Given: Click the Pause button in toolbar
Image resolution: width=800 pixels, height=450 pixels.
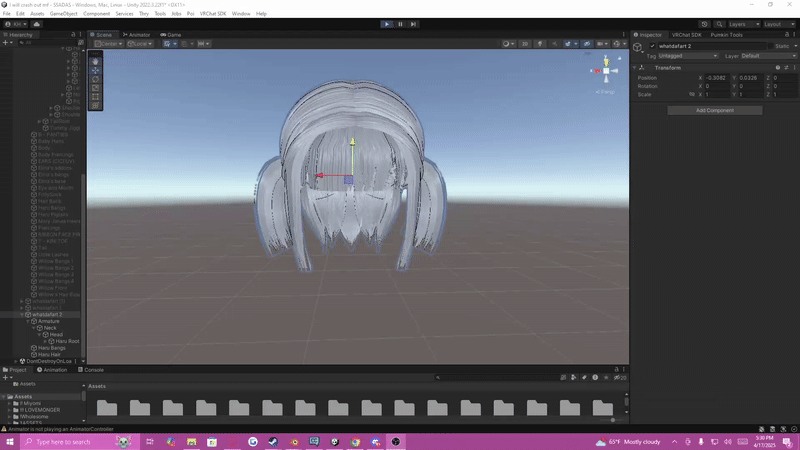Looking at the screenshot, I should (400, 24).
